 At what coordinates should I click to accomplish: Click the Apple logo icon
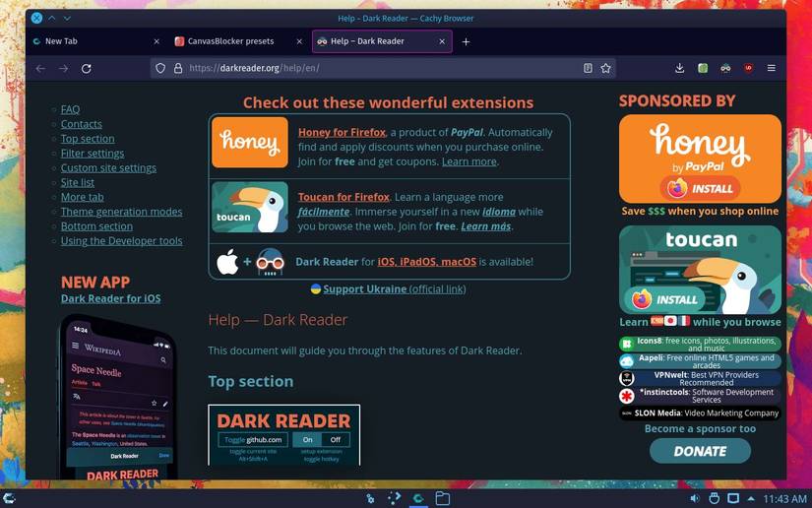pyautogui.click(x=227, y=262)
